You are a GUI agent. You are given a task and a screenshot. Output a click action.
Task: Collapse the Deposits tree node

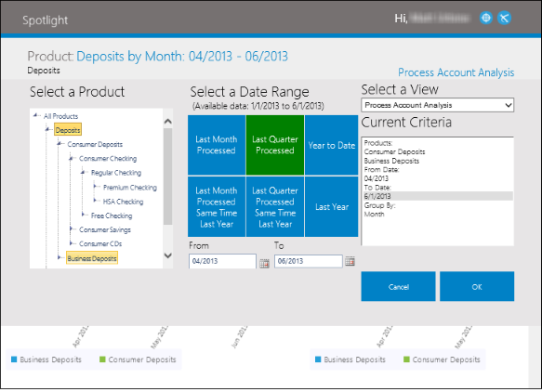tap(47, 129)
